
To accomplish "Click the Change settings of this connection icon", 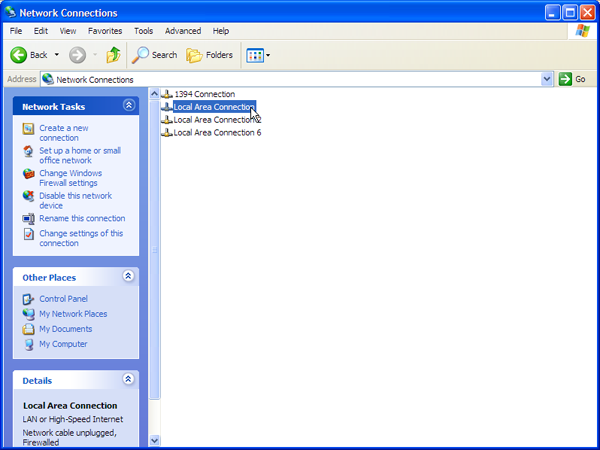I will tap(28, 234).
